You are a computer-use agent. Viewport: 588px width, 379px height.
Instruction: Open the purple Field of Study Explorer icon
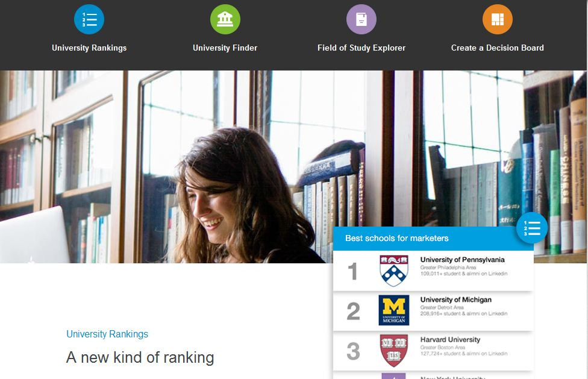click(361, 19)
